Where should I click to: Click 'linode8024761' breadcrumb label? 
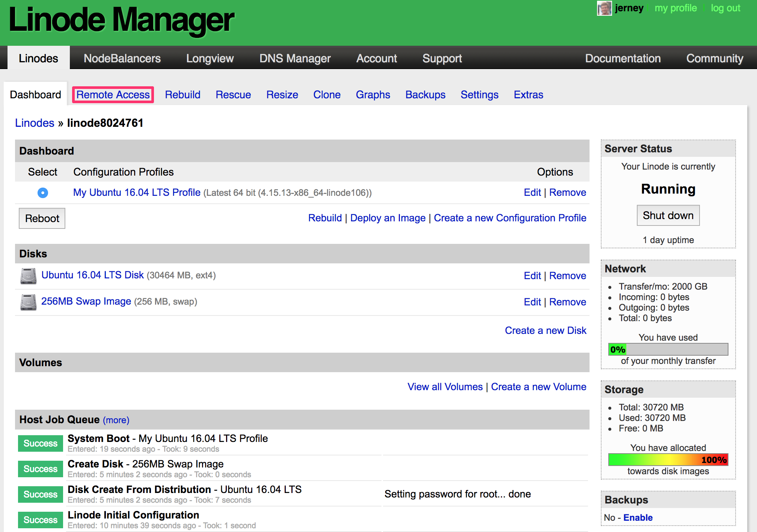point(105,123)
